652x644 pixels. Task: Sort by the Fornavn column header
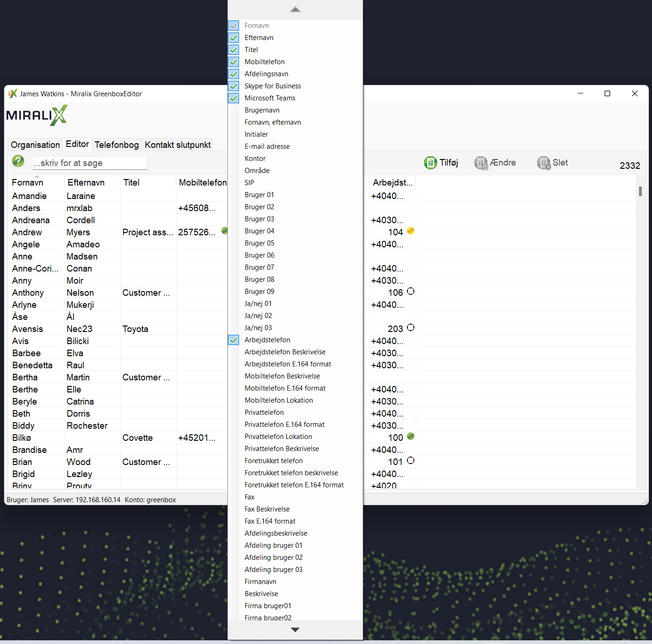pyautogui.click(x=27, y=183)
